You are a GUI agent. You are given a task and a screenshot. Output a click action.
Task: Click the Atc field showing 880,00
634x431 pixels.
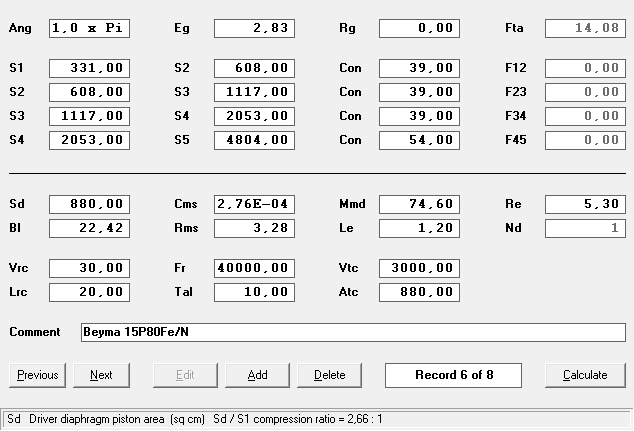tap(419, 292)
